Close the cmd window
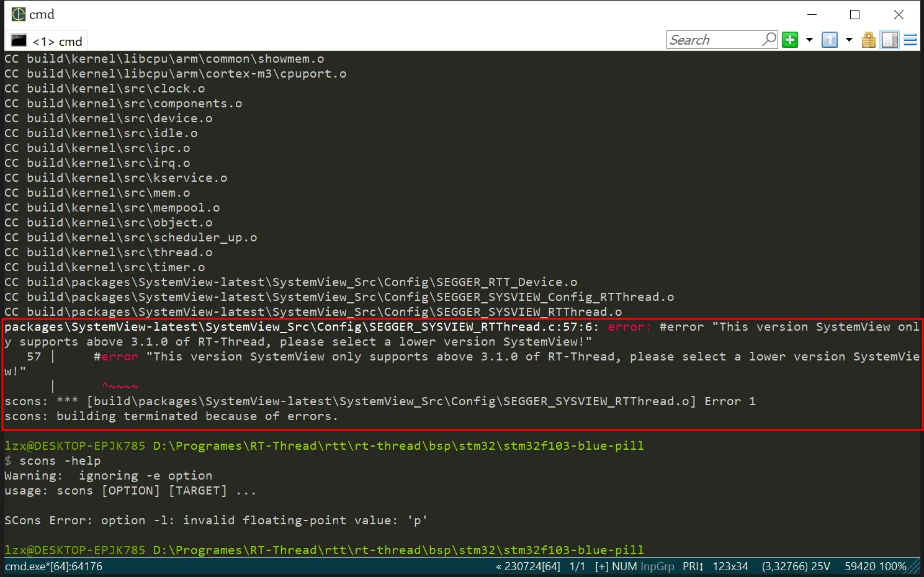 point(899,15)
